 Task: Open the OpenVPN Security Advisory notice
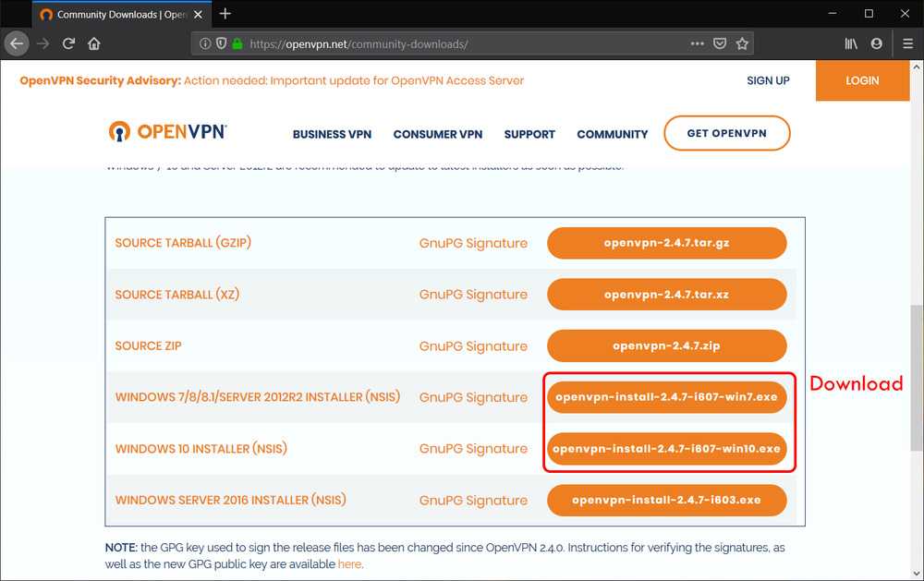(x=272, y=80)
